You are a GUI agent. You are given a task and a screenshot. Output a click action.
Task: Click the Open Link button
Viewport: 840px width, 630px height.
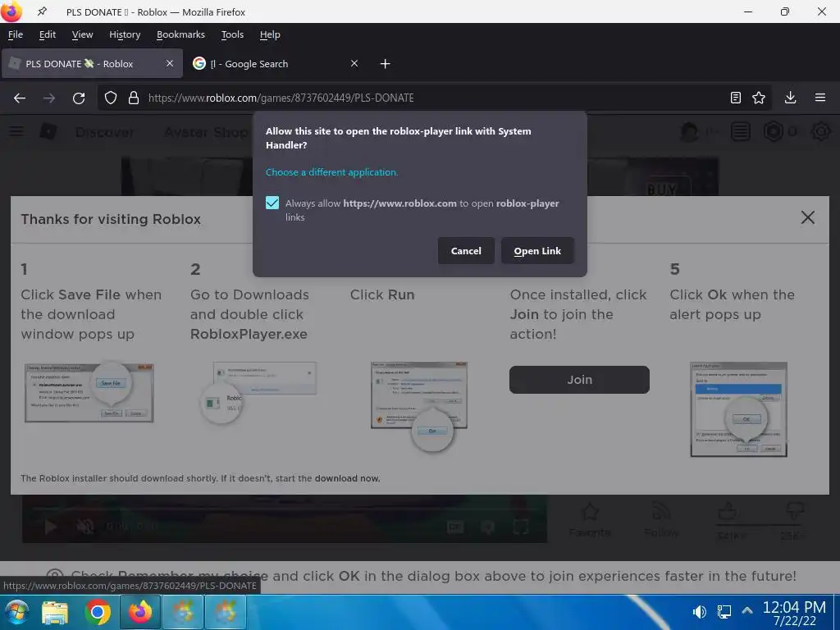537,251
